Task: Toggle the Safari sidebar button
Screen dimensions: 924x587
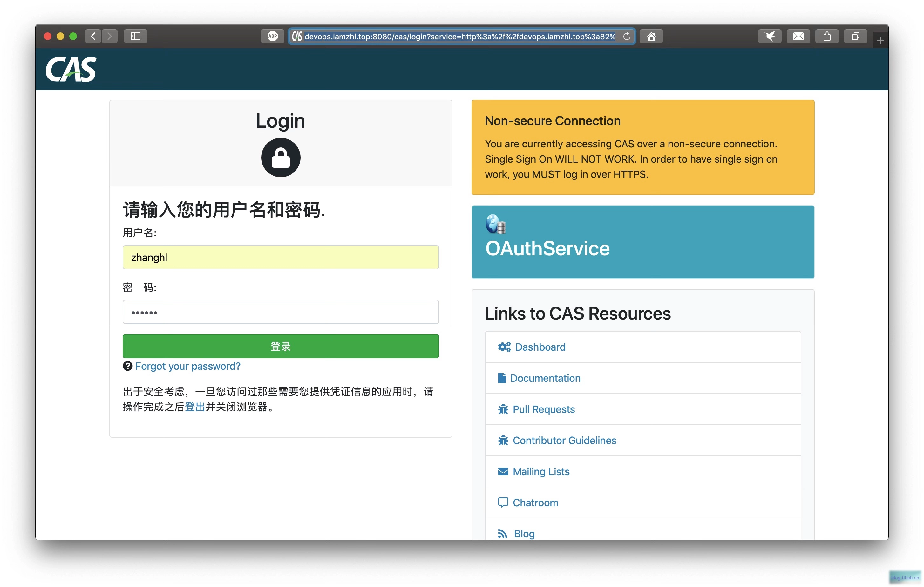Action: [135, 36]
